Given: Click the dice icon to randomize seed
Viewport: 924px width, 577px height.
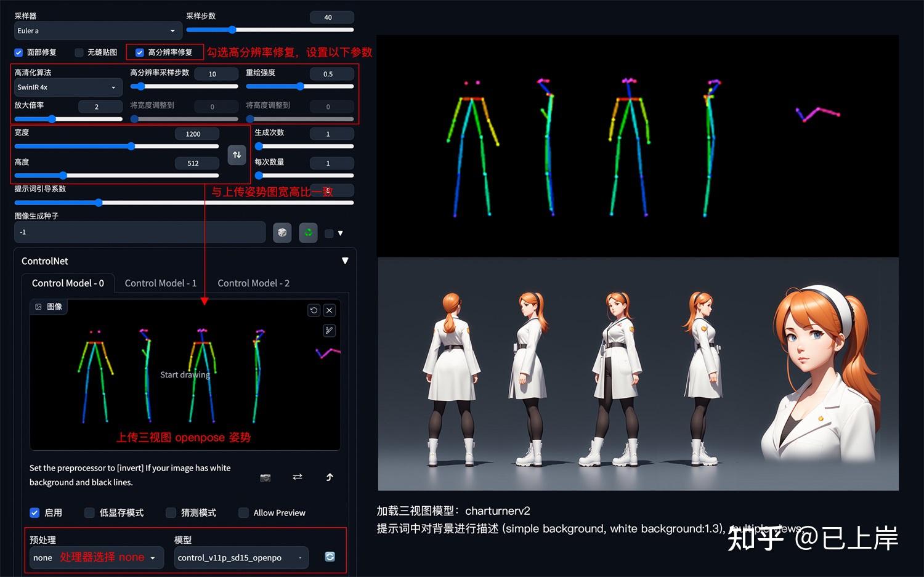Looking at the screenshot, I should click(282, 233).
